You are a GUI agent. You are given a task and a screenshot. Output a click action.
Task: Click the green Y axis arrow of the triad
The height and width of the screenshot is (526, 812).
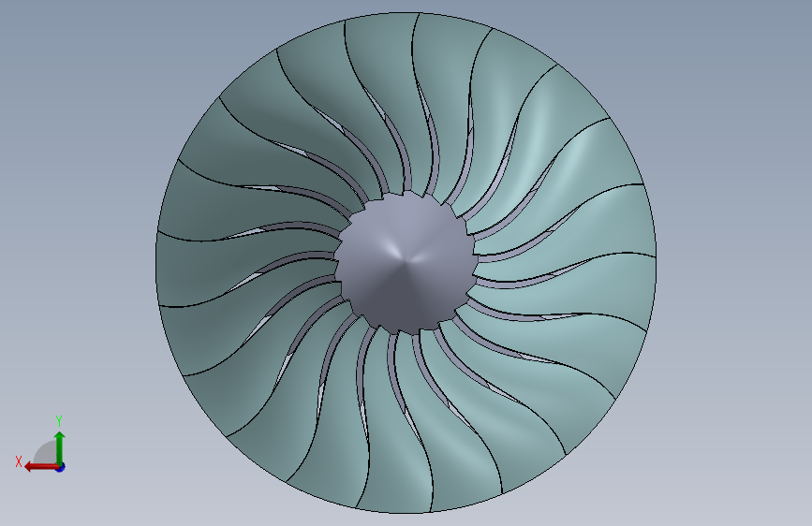tap(60, 447)
